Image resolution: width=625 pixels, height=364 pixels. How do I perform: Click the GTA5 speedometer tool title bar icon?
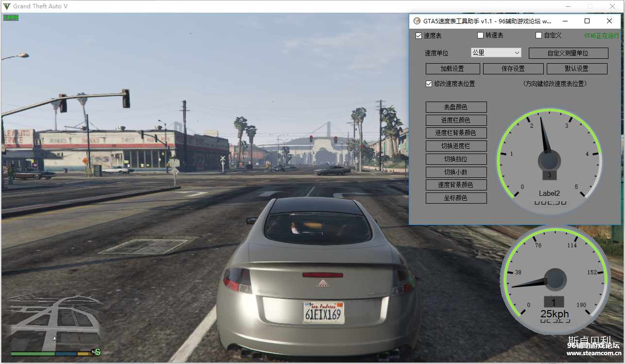(x=417, y=21)
